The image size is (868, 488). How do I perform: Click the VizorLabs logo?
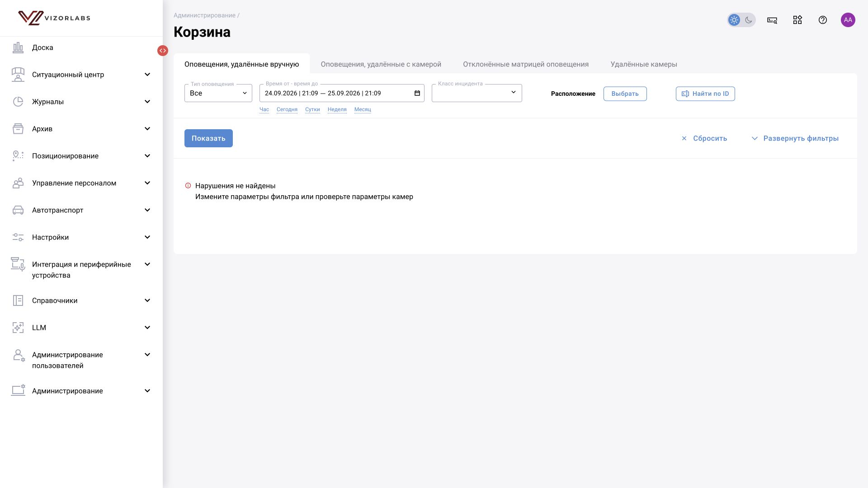pyautogui.click(x=54, y=18)
